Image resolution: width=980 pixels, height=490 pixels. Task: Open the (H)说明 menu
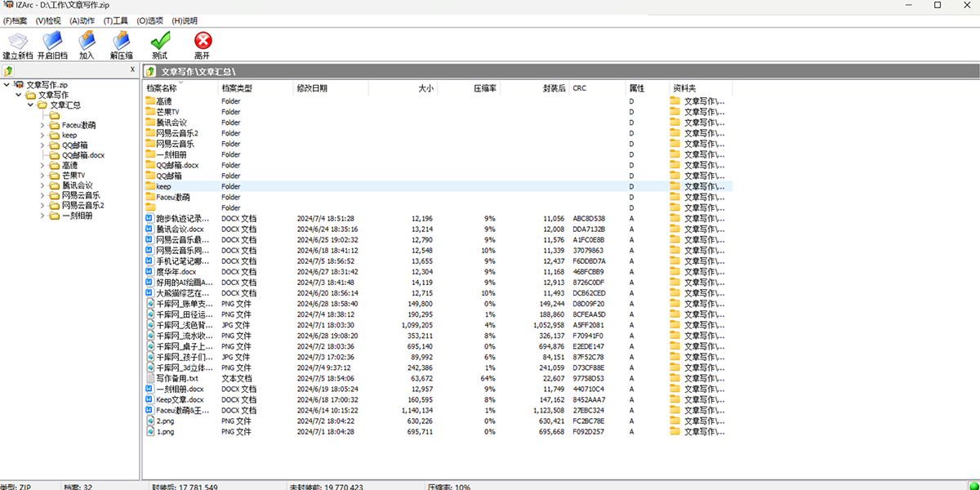point(185,20)
